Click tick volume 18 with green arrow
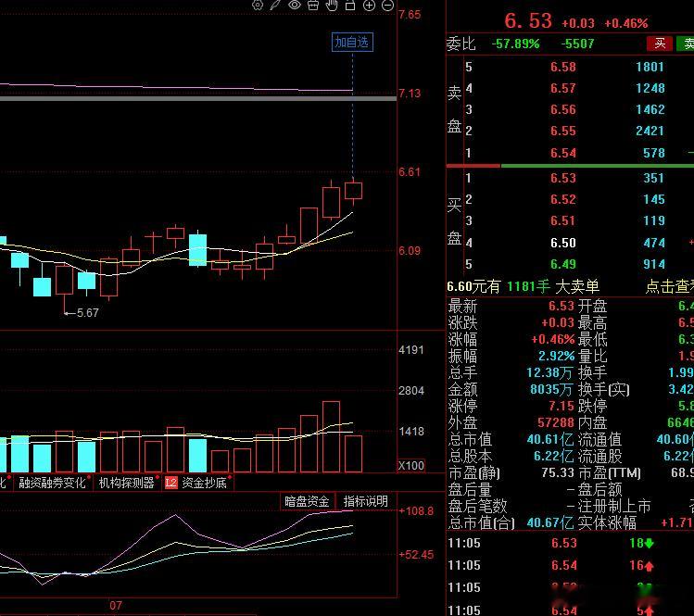694x616 pixels. click(x=641, y=543)
